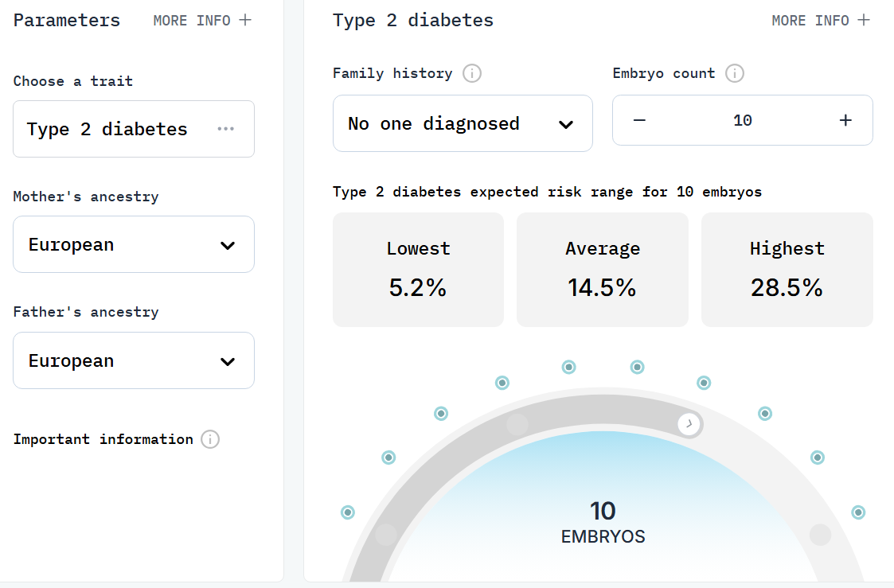Click the 10 EMBRYOS label in the dial
The image size is (894, 588).
[603, 523]
